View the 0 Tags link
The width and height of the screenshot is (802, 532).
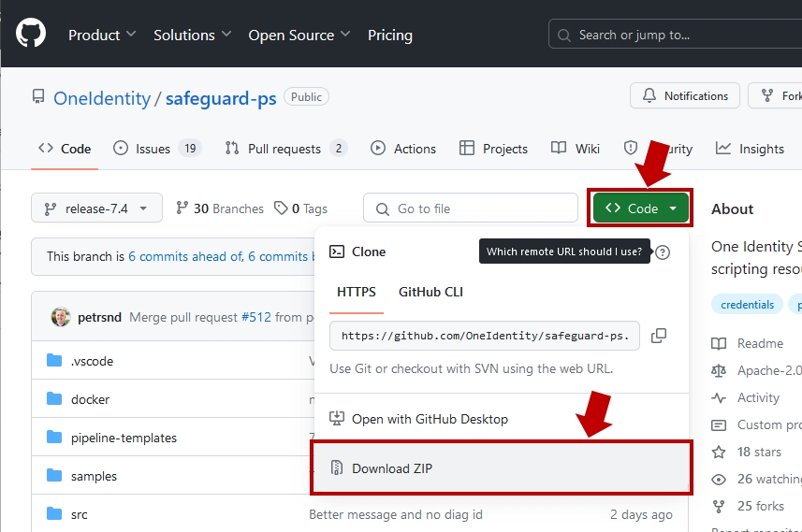[x=300, y=208]
